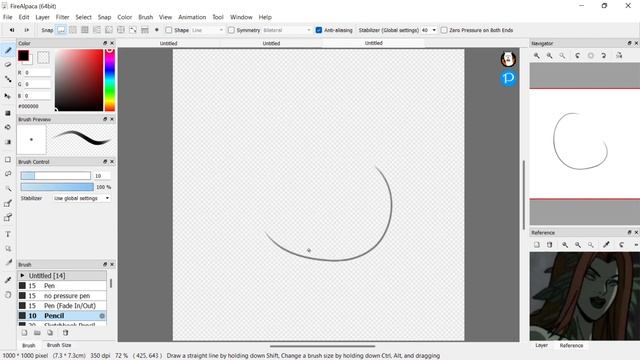Select the Select Eraser tool

[8, 217]
